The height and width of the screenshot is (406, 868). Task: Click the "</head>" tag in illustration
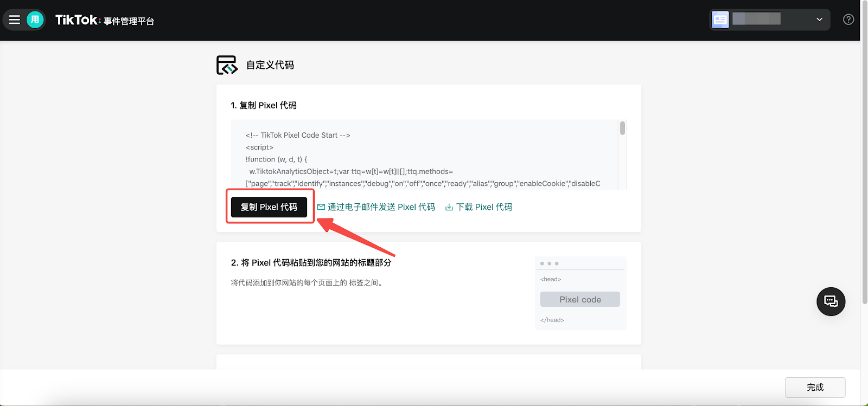coord(552,320)
